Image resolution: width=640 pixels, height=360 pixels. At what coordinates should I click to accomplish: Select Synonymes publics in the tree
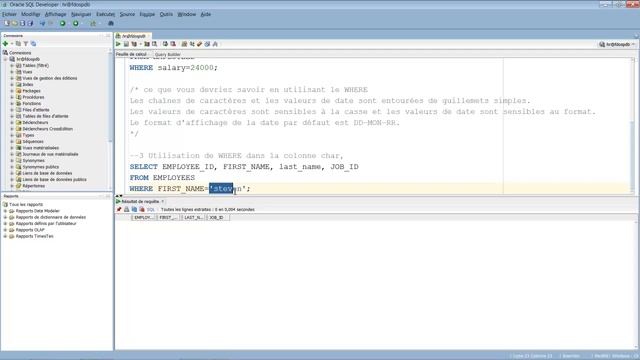point(40,167)
